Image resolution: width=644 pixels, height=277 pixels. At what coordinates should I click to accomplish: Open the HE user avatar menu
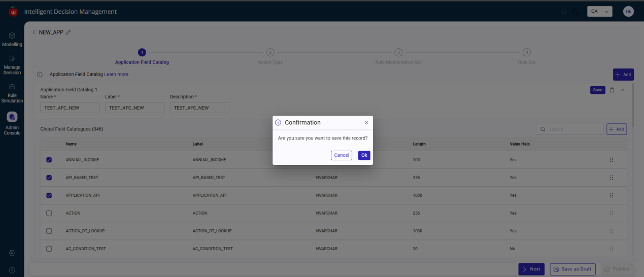628,12
